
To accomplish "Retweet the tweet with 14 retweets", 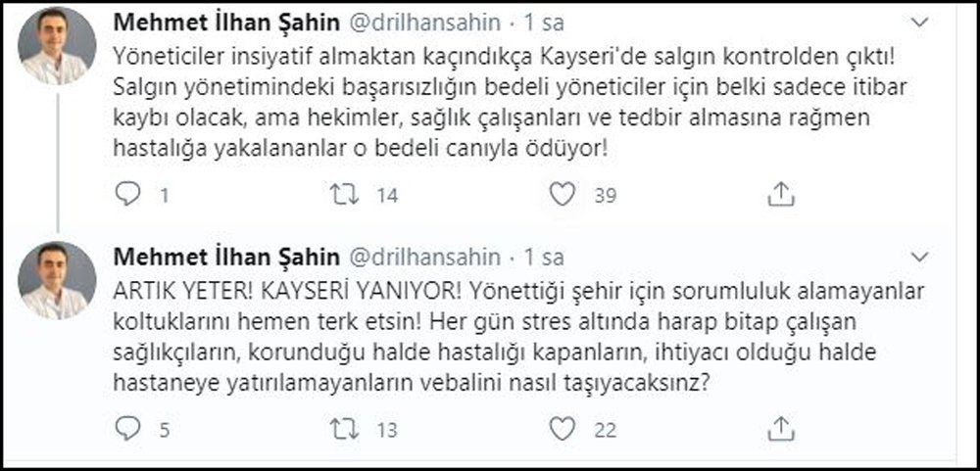I will click(344, 195).
